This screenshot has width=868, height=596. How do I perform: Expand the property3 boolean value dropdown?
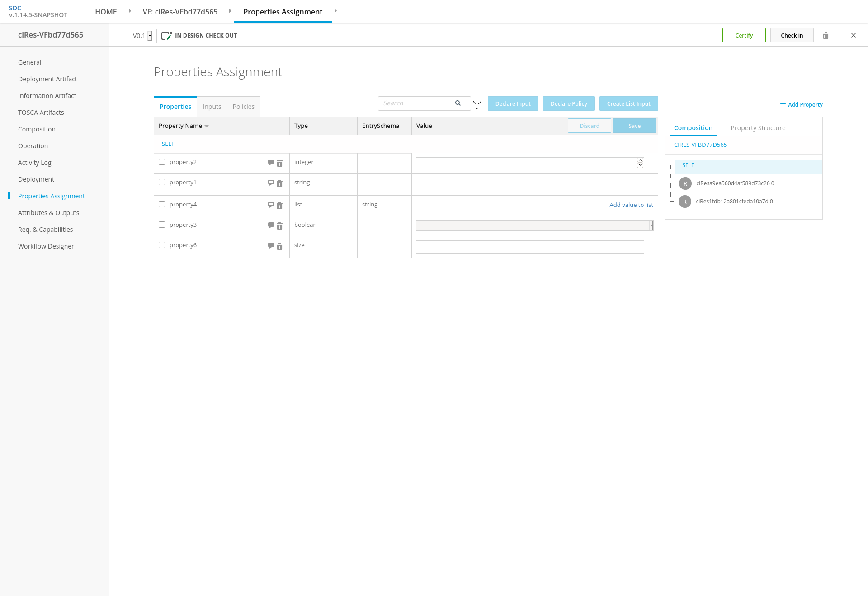(x=651, y=225)
